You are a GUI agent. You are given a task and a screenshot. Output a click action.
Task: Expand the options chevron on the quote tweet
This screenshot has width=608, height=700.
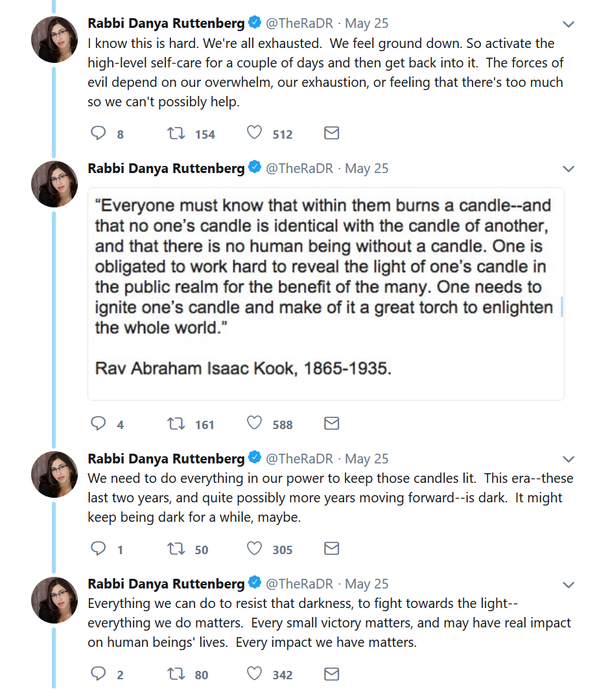point(568,169)
